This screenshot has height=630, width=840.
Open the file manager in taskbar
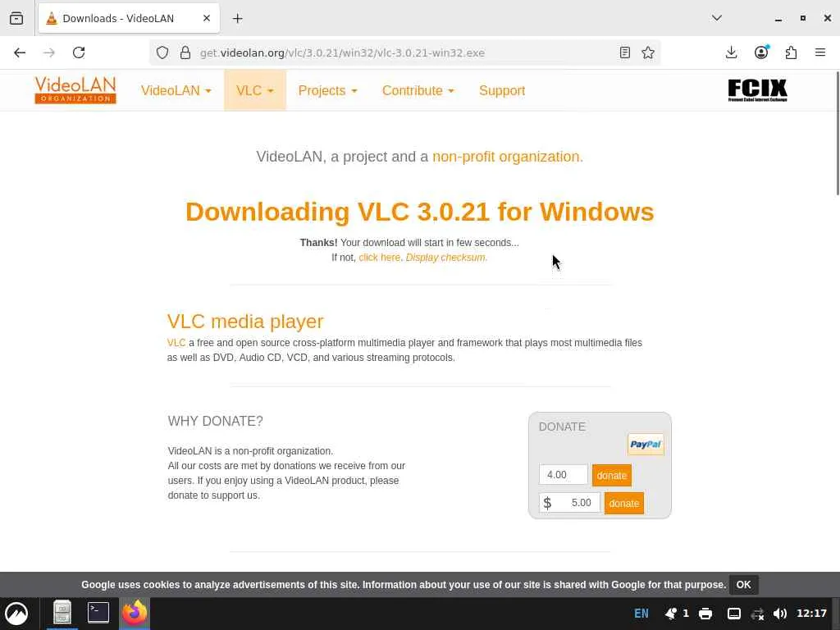62,613
